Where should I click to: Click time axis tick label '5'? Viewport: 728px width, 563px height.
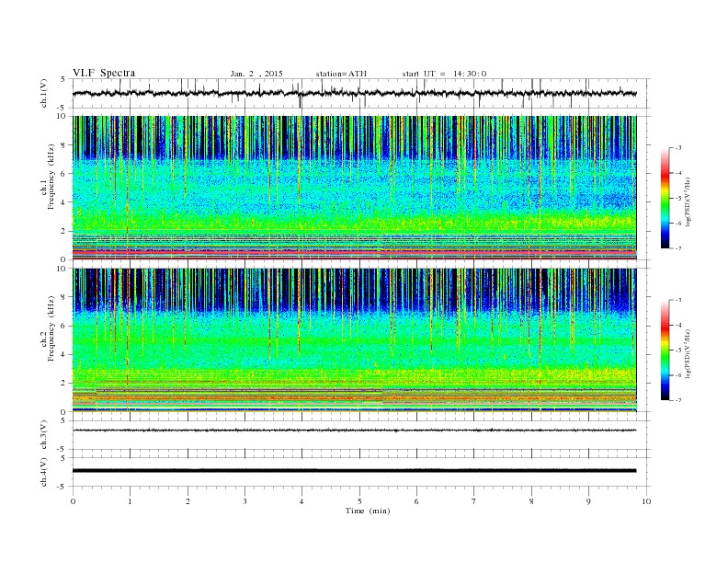tap(359, 501)
